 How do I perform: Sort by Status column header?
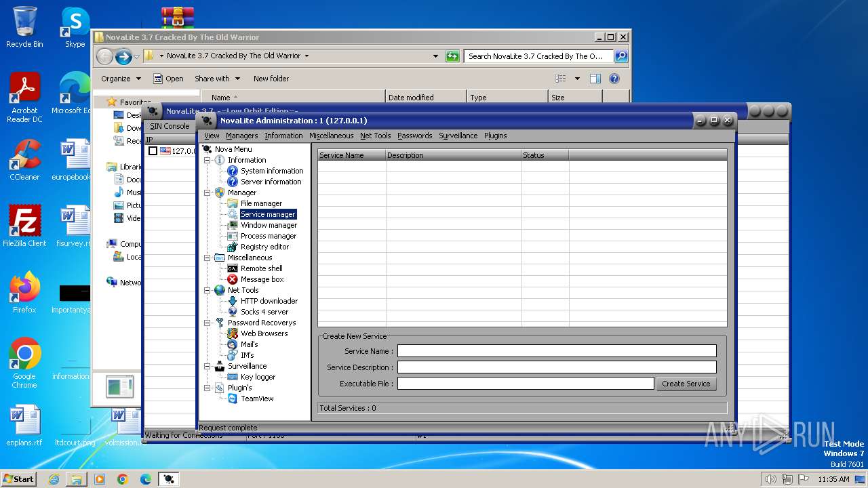click(545, 155)
